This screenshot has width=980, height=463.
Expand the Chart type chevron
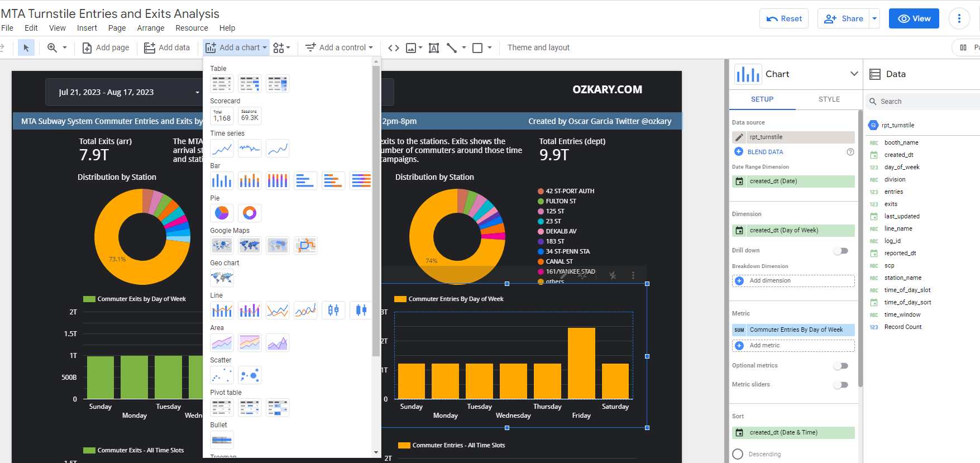(854, 74)
